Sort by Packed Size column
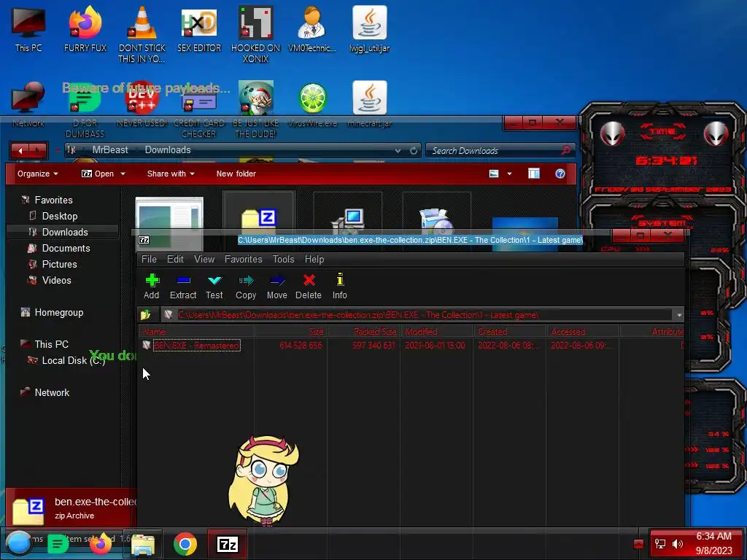This screenshot has height=560, width=747. tap(365, 332)
